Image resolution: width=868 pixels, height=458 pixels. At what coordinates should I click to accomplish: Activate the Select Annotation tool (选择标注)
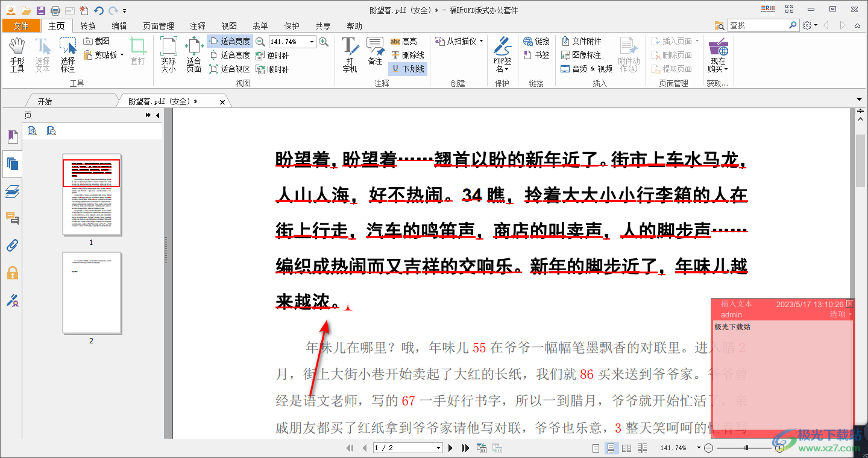pyautogui.click(x=68, y=55)
